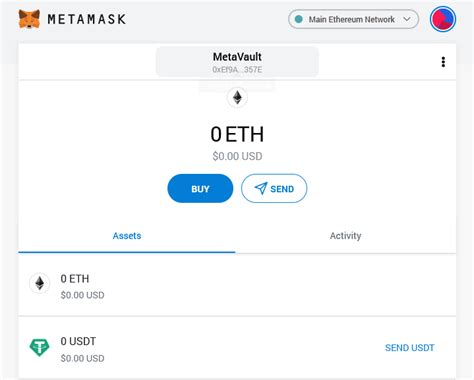Viewport: 474px width, 380px height.
Task: Click the SEND button
Action: (274, 188)
